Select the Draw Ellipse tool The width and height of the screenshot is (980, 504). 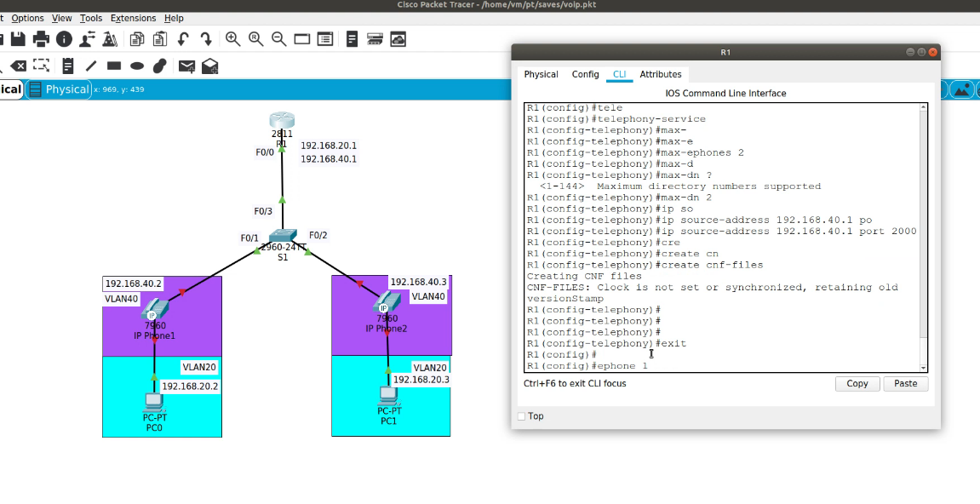coord(137,66)
